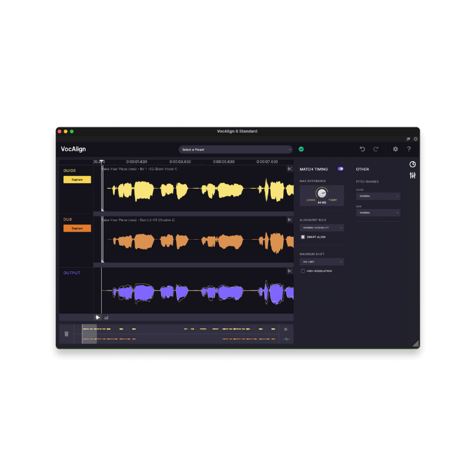The height and width of the screenshot is (476, 476).
Task: Click the redo arrow icon
Action: click(376, 149)
